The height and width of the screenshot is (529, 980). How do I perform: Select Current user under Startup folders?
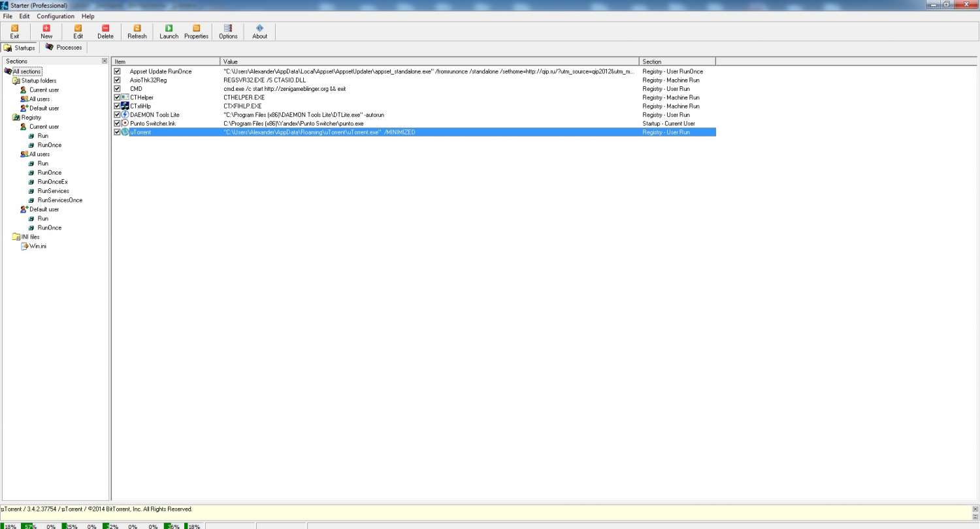44,90
